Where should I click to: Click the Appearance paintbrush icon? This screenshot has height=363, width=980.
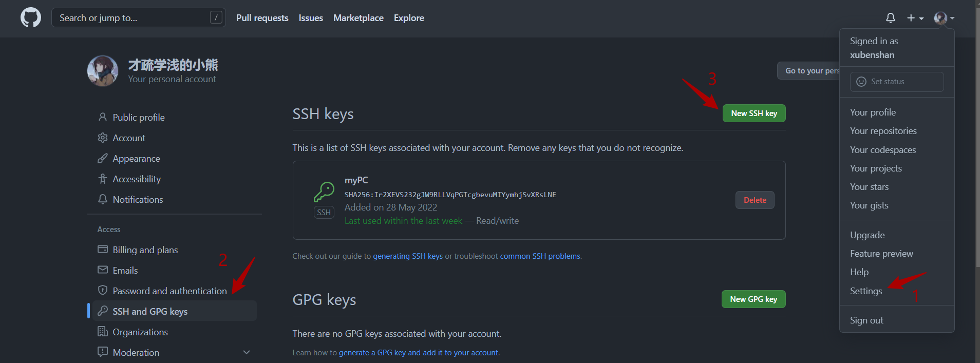tap(103, 158)
